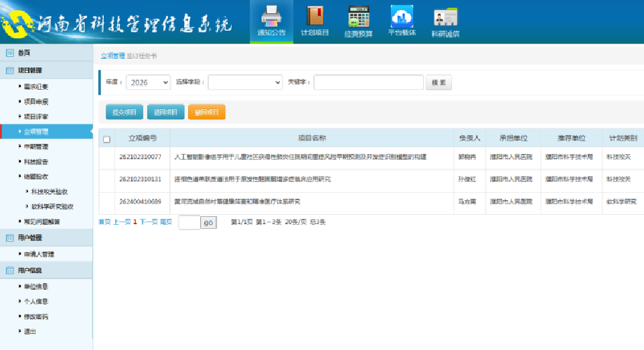The width and height of the screenshot is (644, 350).
Task: Open the 经费预算 calculator icon
Action: (358, 15)
